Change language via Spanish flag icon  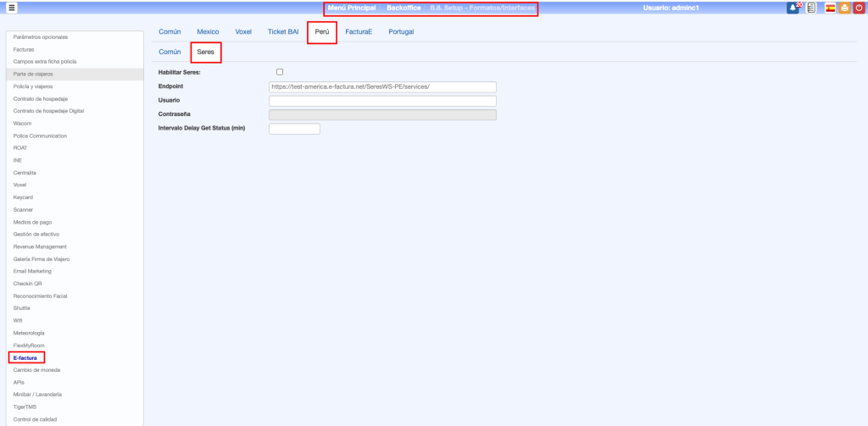coord(831,8)
